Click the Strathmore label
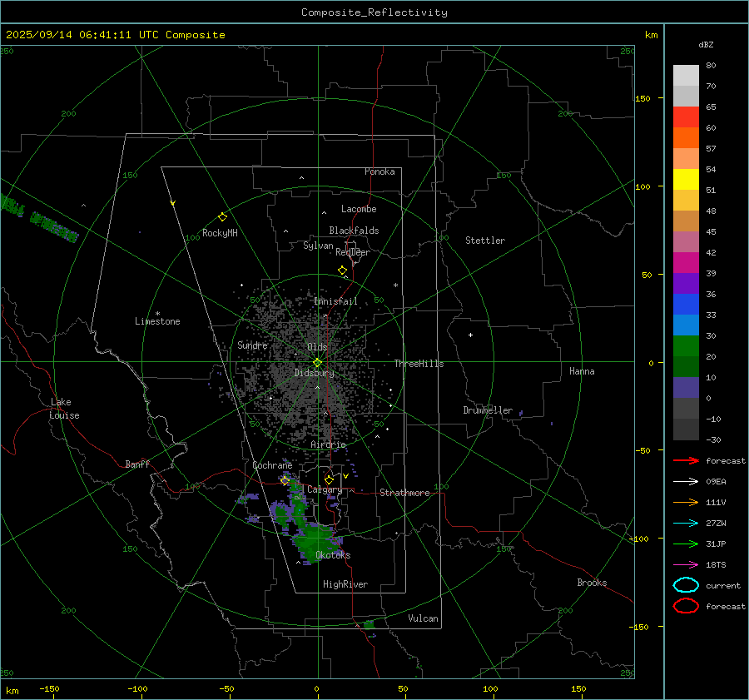749x700 pixels. click(404, 493)
